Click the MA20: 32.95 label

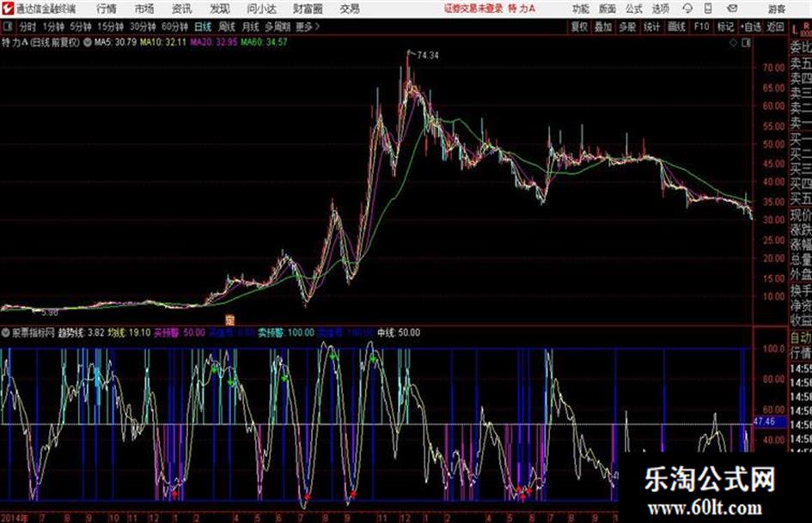pos(213,42)
